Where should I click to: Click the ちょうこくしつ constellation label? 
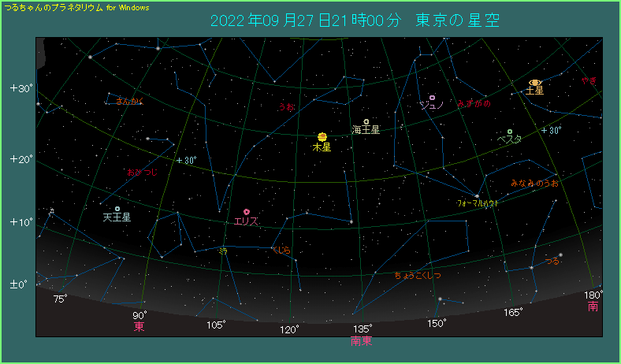tap(418, 276)
